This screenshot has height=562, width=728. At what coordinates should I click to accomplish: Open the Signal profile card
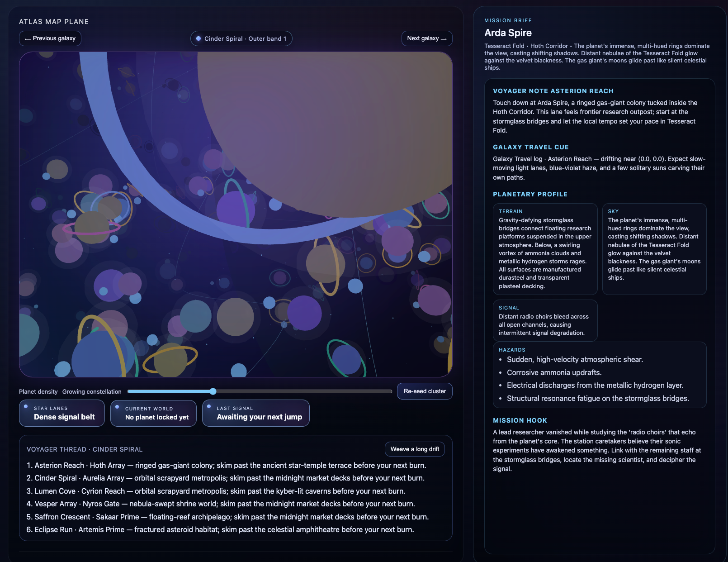(x=545, y=320)
